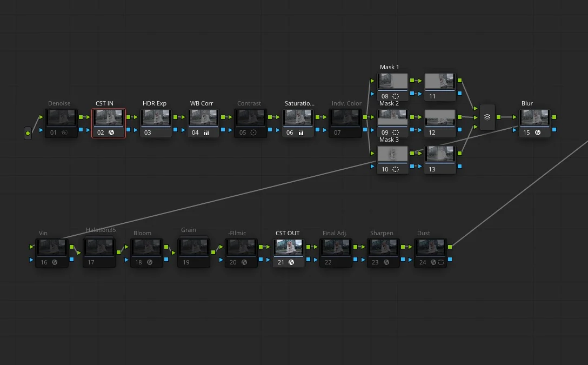This screenshot has width=588, height=365.
Task: Click the OFX icon on node 02
Action: (111, 132)
